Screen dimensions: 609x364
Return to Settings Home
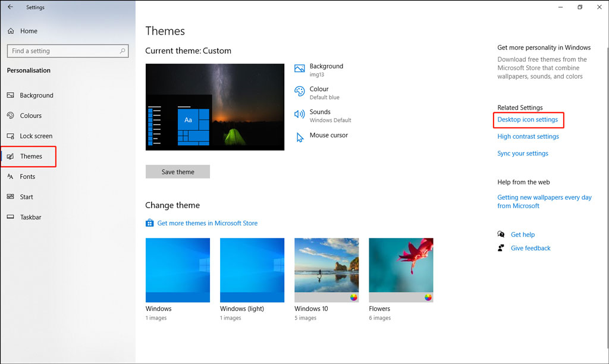point(28,30)
